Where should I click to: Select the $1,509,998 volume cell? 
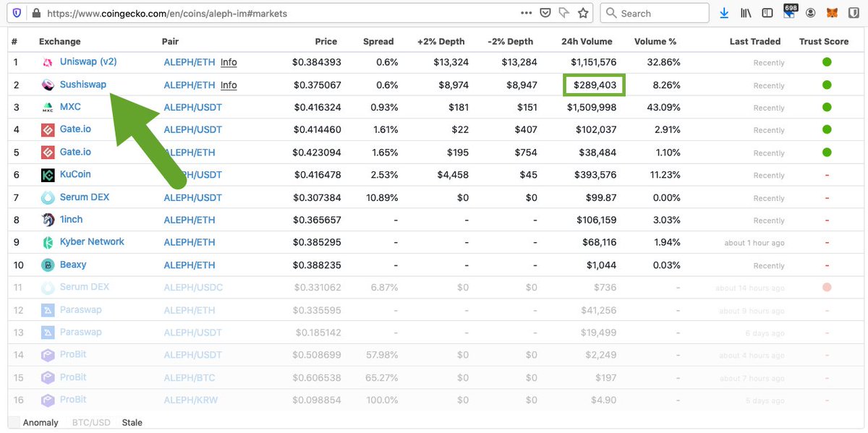point(592,107)
